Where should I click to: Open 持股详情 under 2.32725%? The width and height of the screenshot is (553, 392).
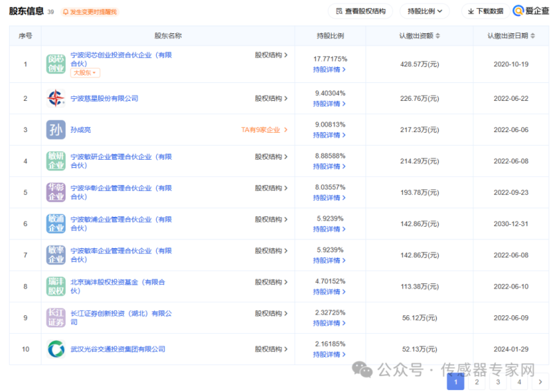pyautogui.click(x=330, y=323)
